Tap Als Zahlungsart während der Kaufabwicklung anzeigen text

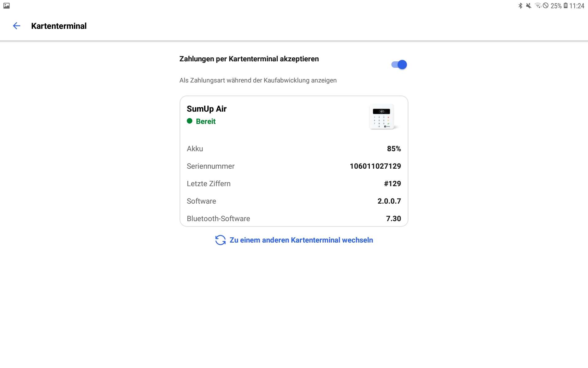coord(258,80)
